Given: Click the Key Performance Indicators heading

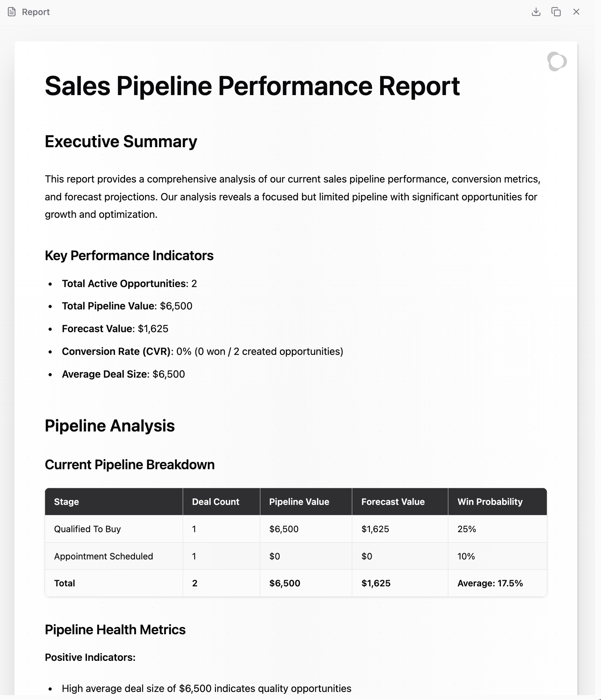Looking at the screenshot, I should coord(129,256).
